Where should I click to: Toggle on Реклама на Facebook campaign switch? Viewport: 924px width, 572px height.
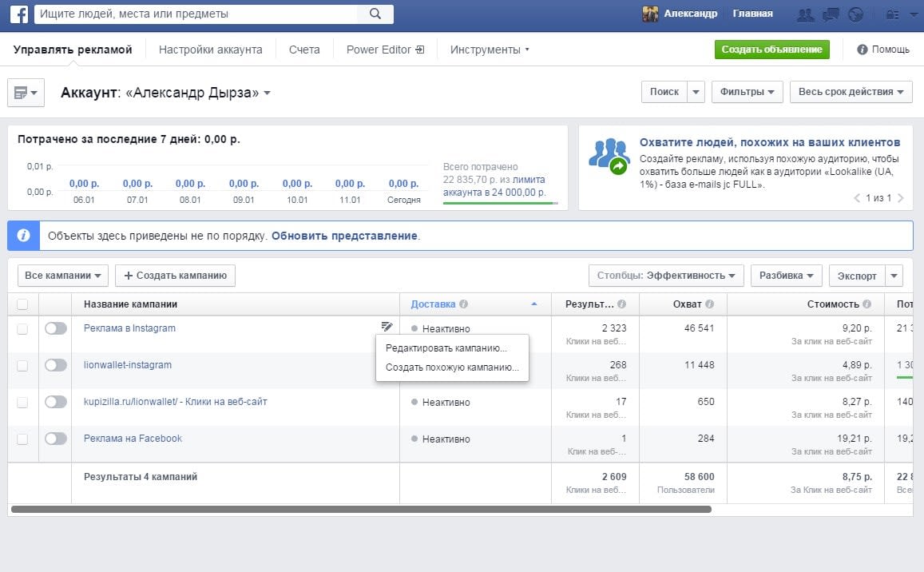coord(56,439)
